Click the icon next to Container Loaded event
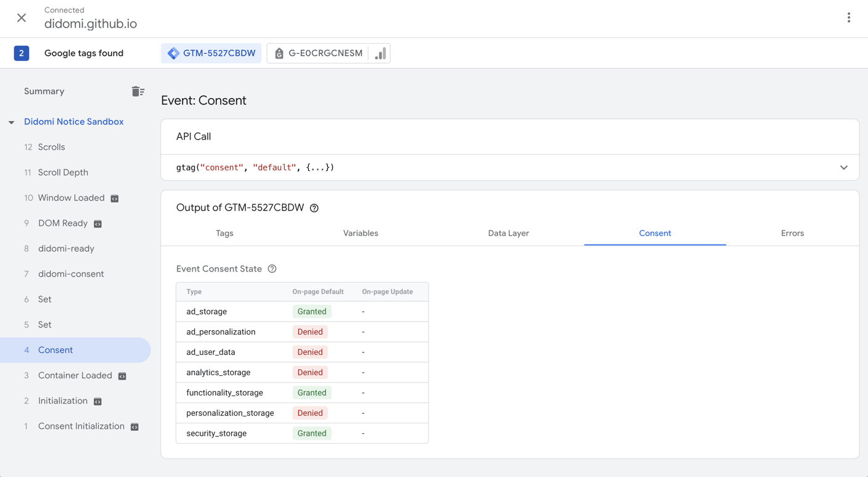The image size is (868, 477). [x=121, y=375]
